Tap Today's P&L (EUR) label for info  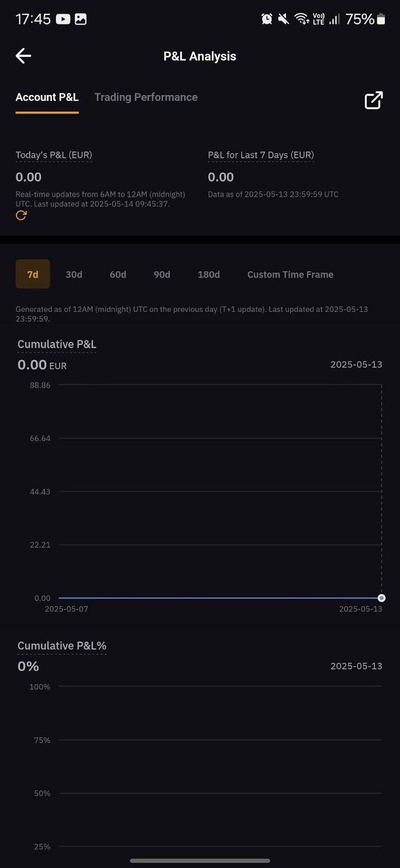(54, 155)
